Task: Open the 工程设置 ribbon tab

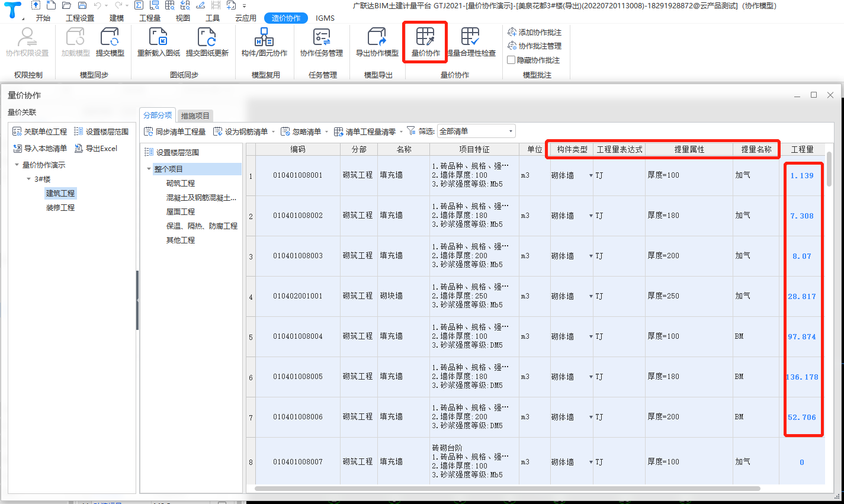Action: coord(80,18)
